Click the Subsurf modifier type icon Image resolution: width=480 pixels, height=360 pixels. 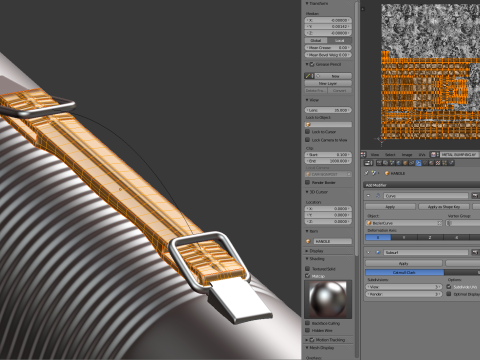[x=378, y=252]
